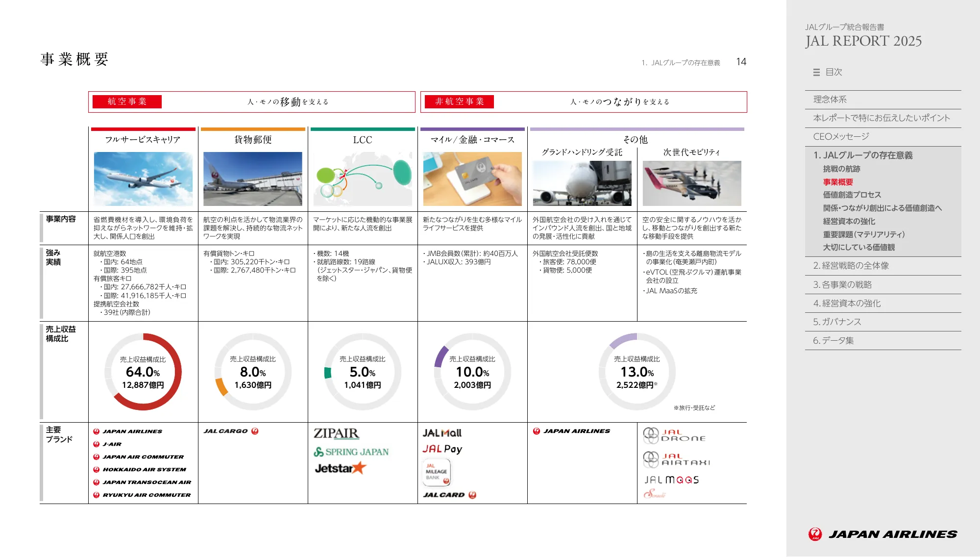Click the Jetstar brand logo
The height and width of the screenshot is (557, 980).
(341, 468)
